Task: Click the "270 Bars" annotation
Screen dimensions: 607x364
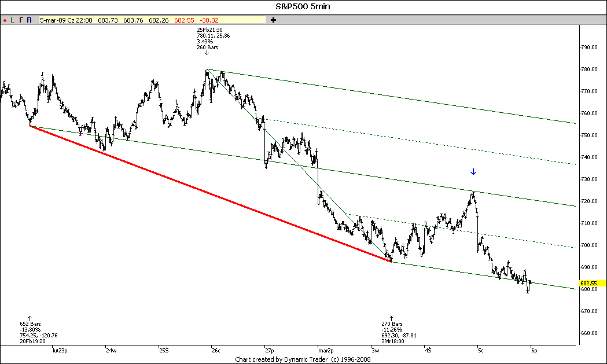Action: point(392,323)
